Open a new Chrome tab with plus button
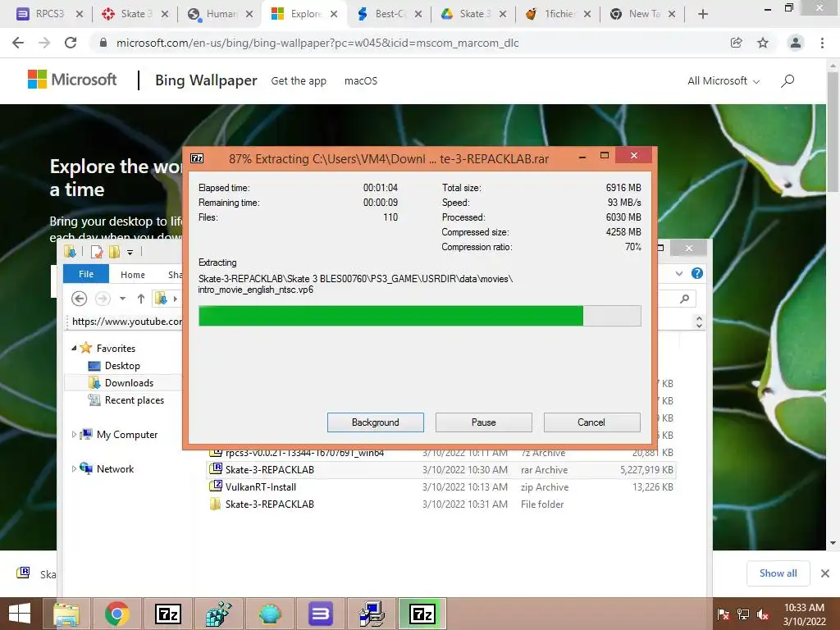840x630 pixels. click(x=703, y=14)
